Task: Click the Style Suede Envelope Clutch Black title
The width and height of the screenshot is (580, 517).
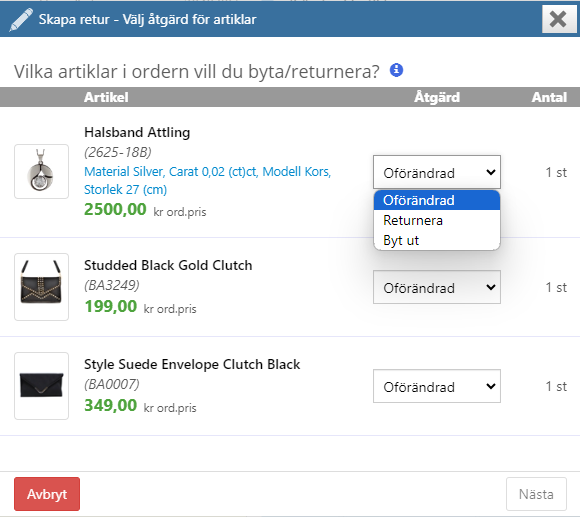Action: tap(192, 365)
